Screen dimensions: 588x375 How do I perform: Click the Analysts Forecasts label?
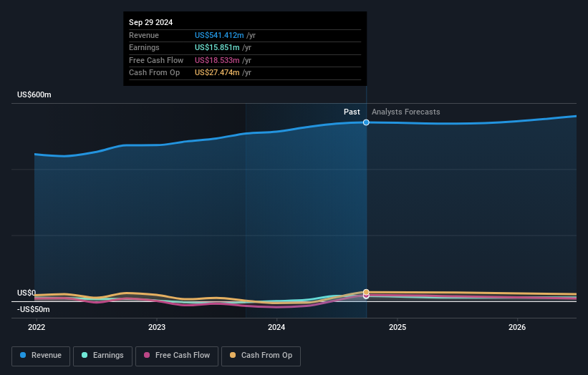click(x=406, y=112)
